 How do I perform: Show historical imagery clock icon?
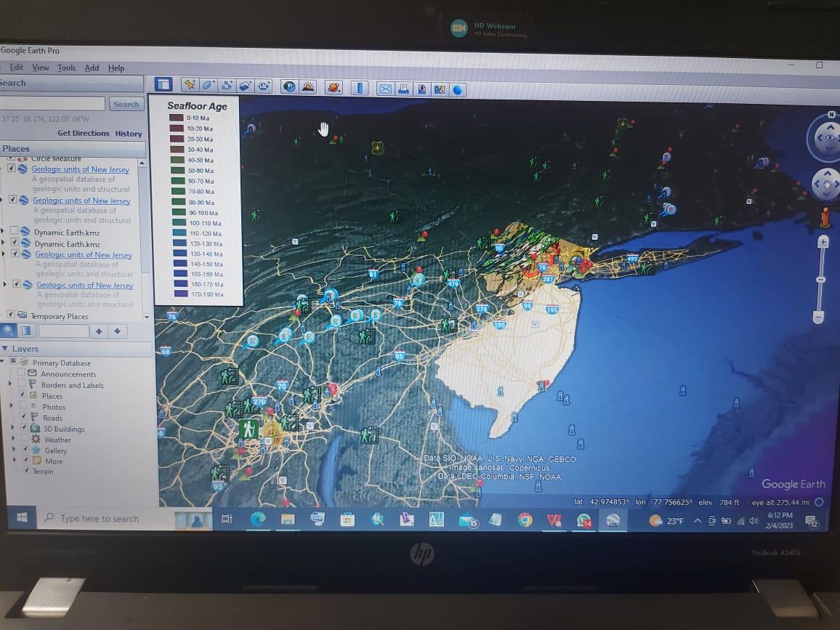(289, 86)
